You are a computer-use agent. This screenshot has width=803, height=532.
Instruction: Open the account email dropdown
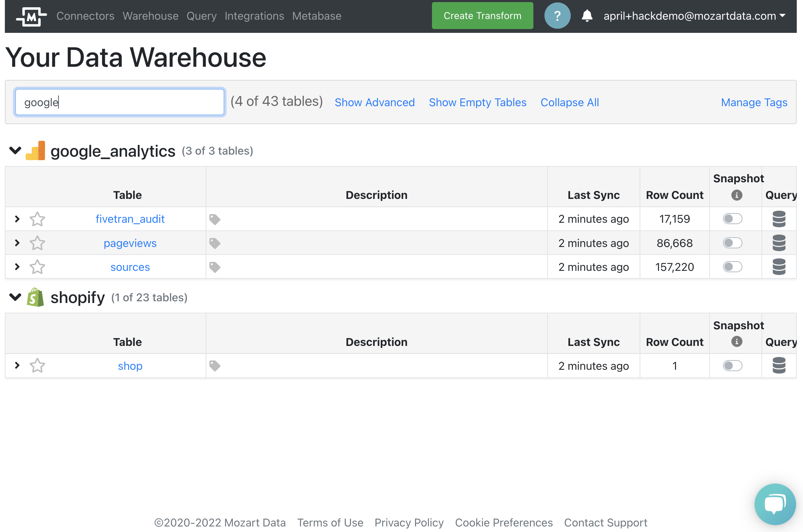tap(695, 16)
